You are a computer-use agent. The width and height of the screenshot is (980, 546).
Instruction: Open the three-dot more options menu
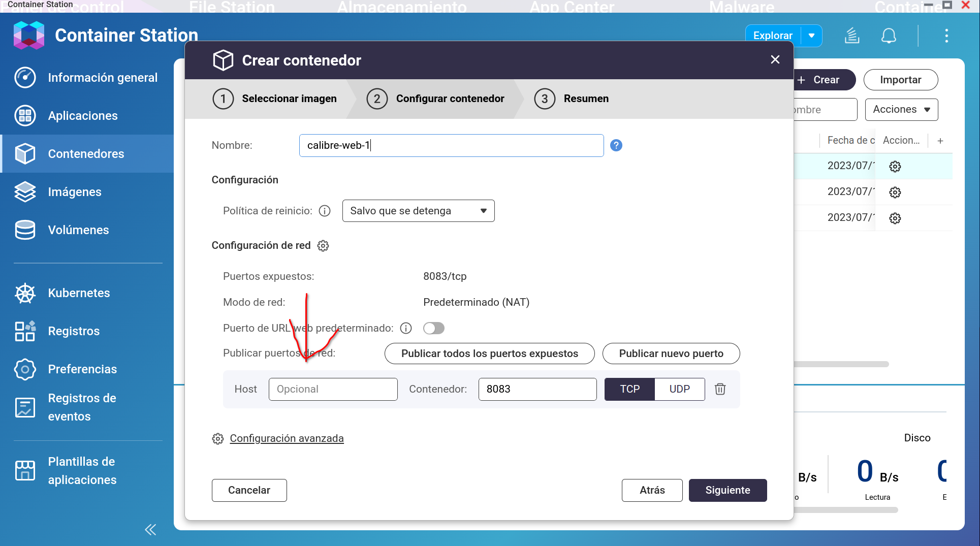[946, 36]
